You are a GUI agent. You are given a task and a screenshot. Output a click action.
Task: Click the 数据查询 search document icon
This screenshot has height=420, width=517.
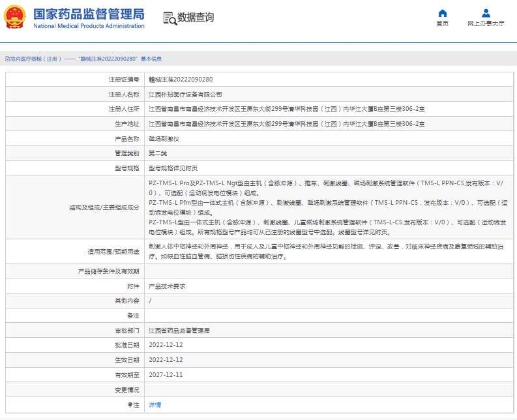[169, 18]
